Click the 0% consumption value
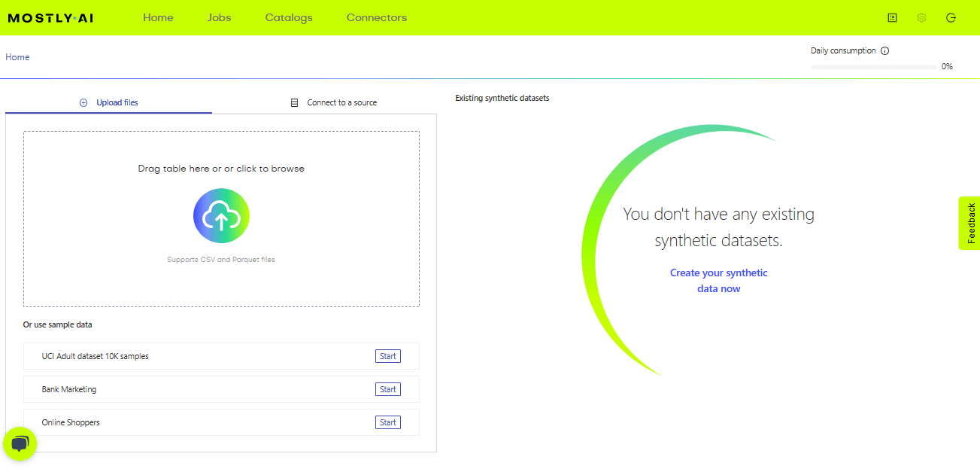 pos(947,66)
